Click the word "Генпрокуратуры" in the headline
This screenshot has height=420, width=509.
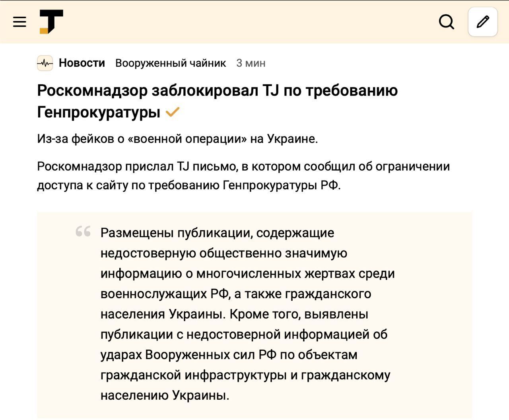click(99, 112)
